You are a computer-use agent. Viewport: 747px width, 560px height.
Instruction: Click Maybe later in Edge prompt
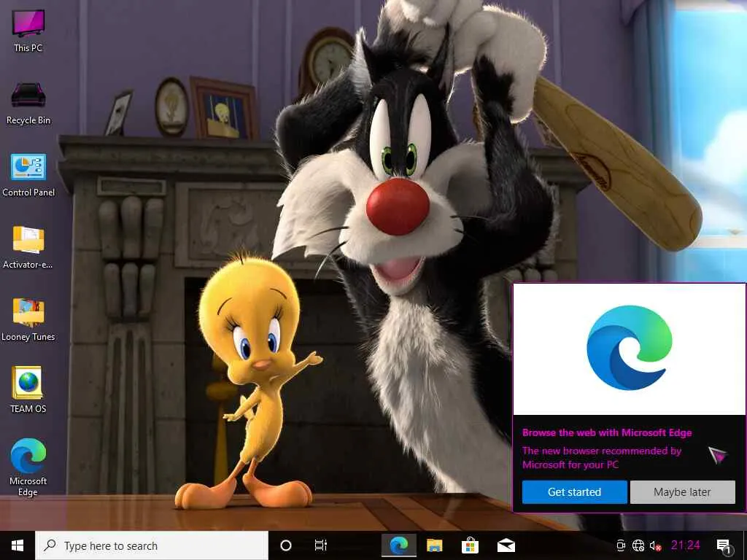[682, 492]
